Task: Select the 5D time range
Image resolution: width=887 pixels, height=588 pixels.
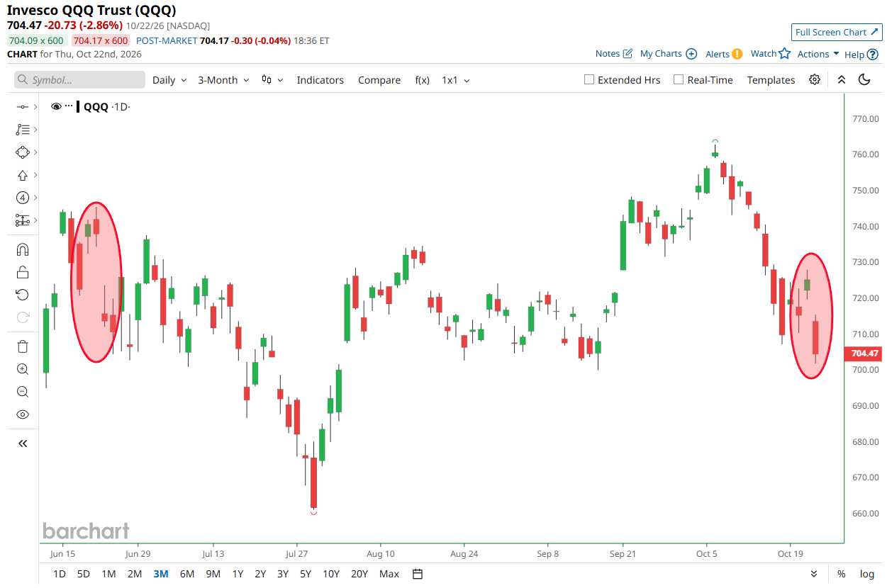Action: 84,574
